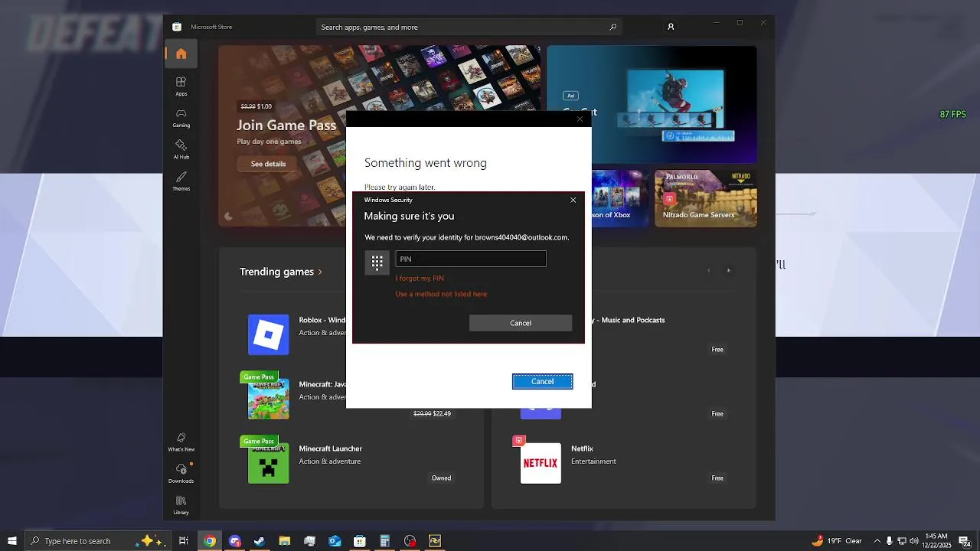
Task: Go to Home in Store sidebar
Action: pyautogui.click(x=181, y=54)
